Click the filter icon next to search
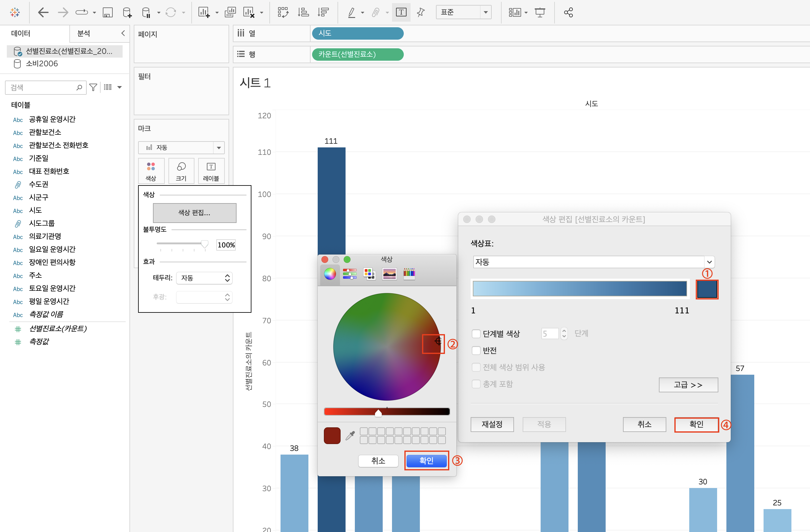This screenshot has height=532, width=810. coord(93,87)
